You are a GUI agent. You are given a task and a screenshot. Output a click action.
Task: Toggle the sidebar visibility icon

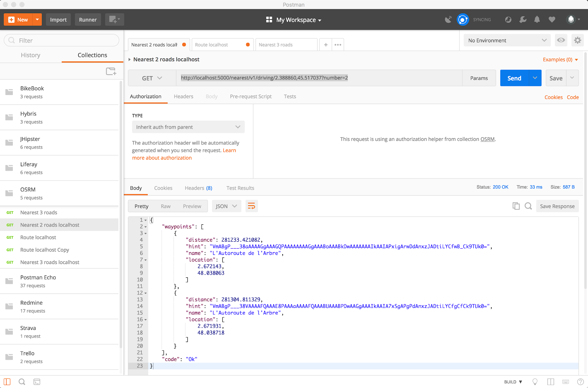7,382
